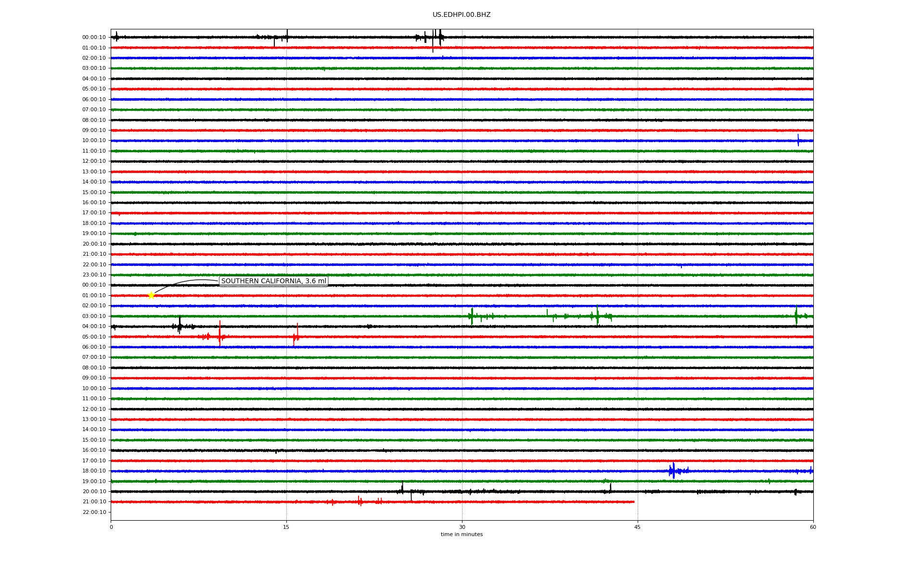Click the 22:00:10 label at the bottom
The height and width of the screenshot is (578, 924).
94,512
